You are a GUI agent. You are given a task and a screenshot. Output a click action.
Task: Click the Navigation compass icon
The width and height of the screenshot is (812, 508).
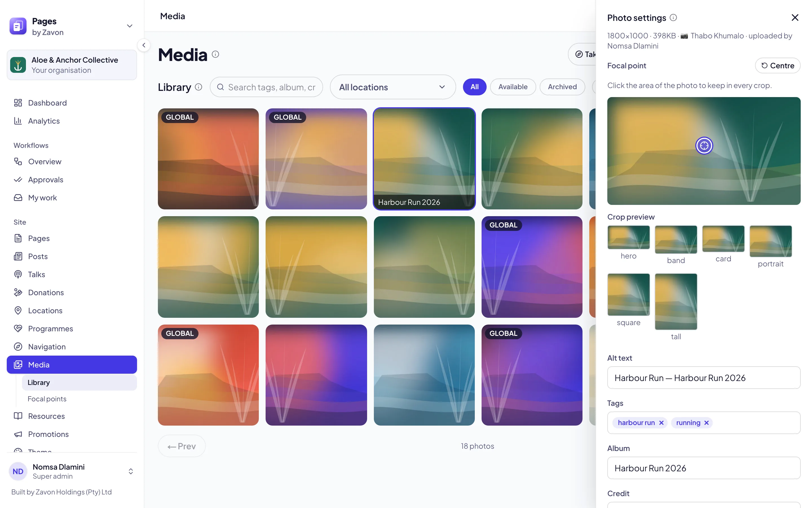pos(18,347)
